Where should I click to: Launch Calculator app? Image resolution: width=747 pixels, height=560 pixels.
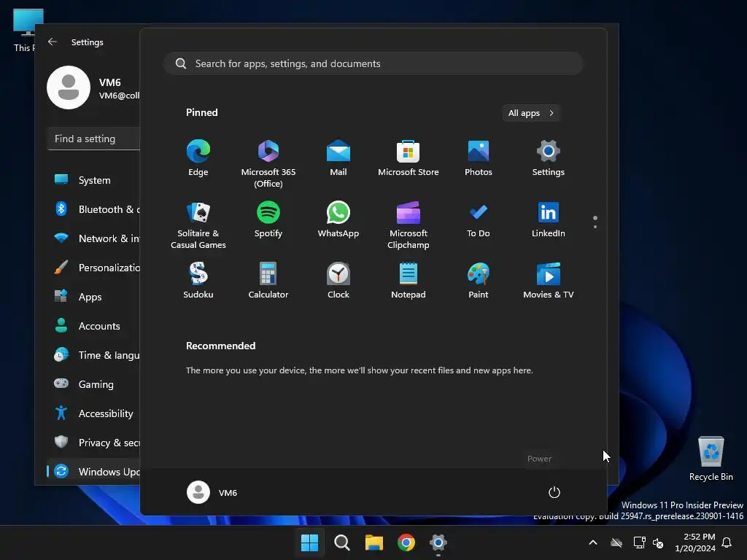point(268,281)
